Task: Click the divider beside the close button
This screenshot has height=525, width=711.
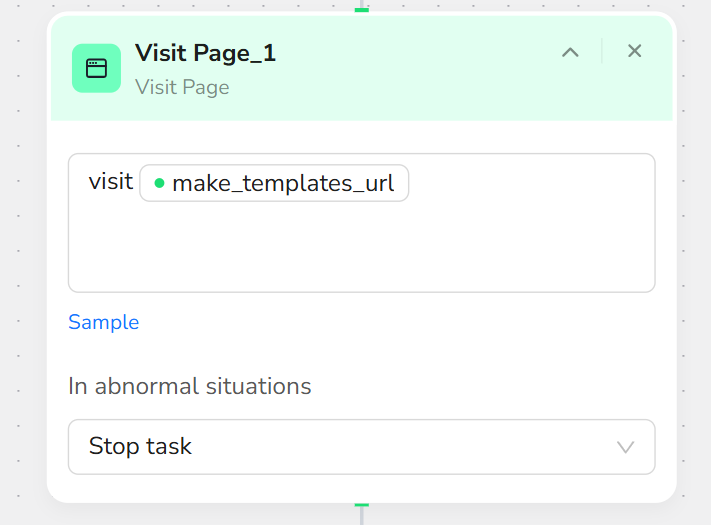Action: tap(602, 51)
